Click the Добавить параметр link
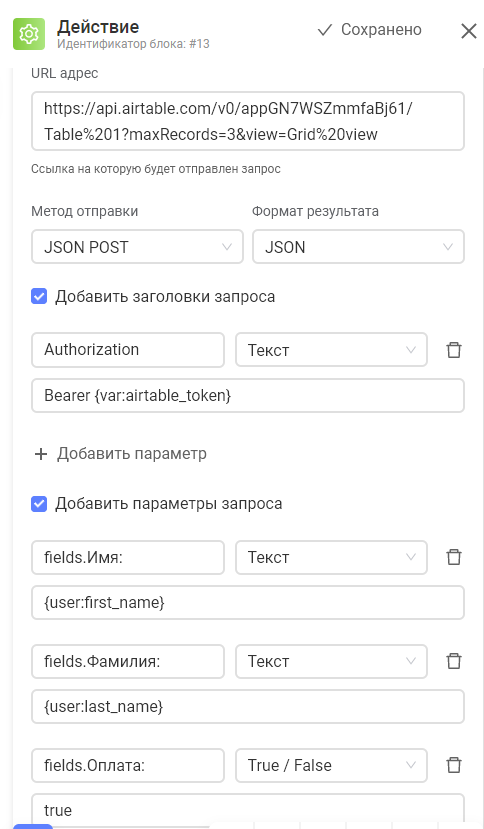484x829 pixels. 132,454
